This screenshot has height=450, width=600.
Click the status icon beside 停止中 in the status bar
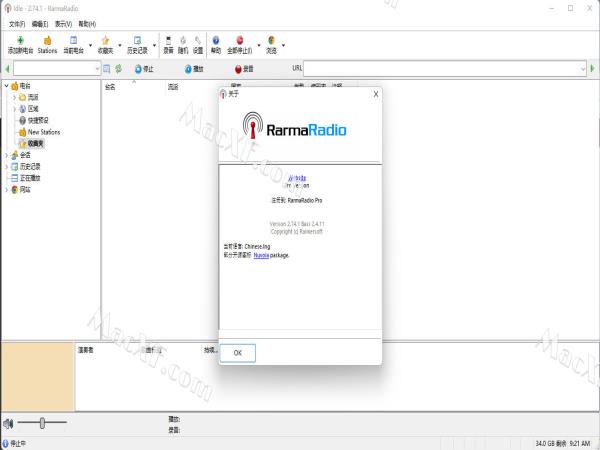tap(5, 443)
